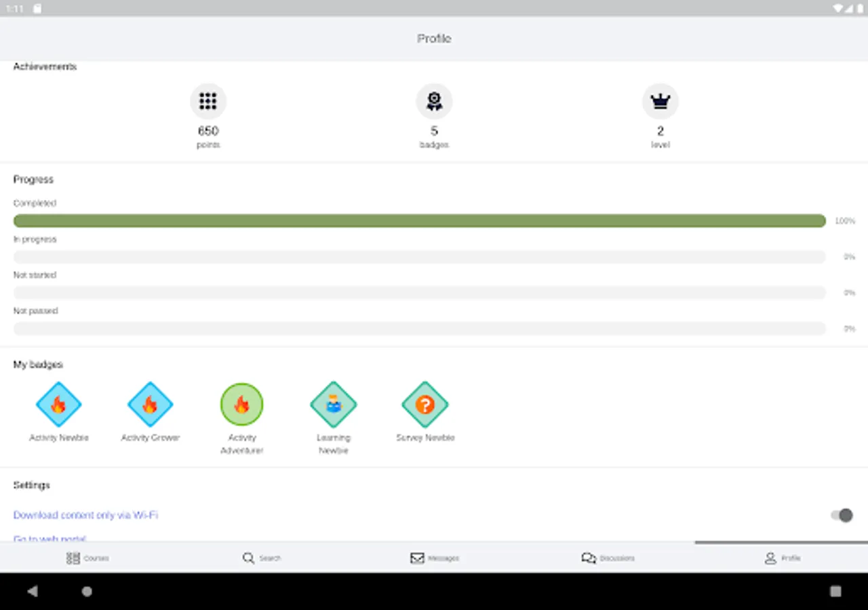Click the Profile title text
Viewport: 868px width, 610px height.
(x=434, y=39)
